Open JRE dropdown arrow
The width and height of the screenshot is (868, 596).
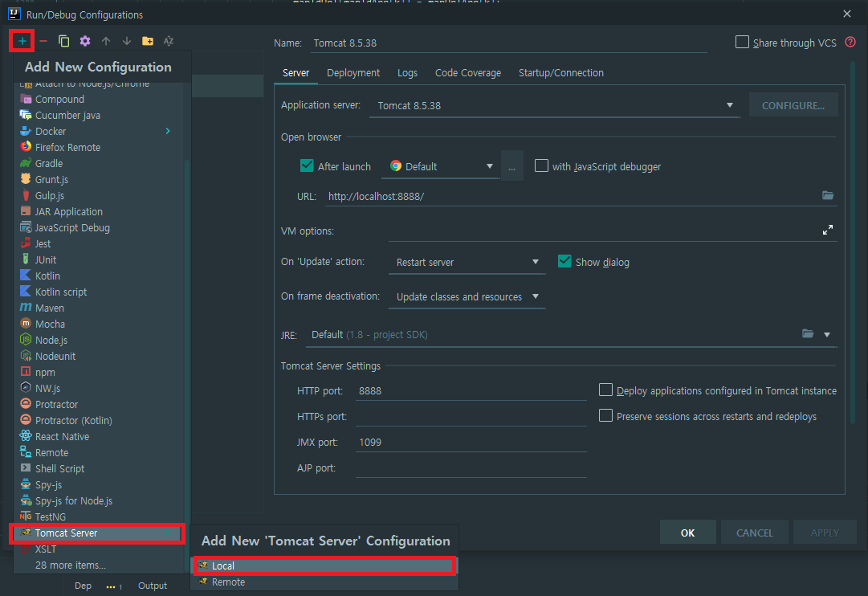point(826,335)
